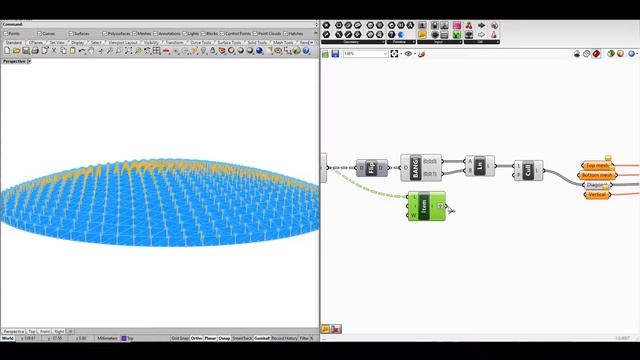Open the Grasshopper zoom percentage dropdown

point(385,54)
